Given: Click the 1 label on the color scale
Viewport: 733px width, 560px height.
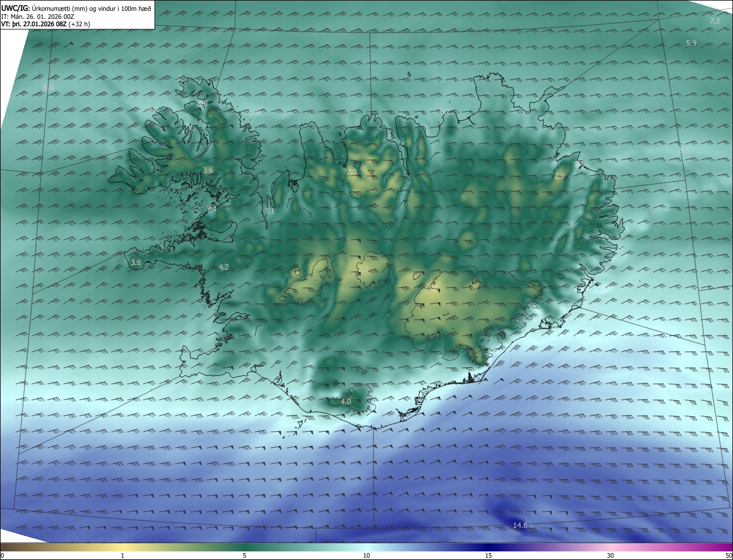Looking at the screenshot, I should click(123, 555).
